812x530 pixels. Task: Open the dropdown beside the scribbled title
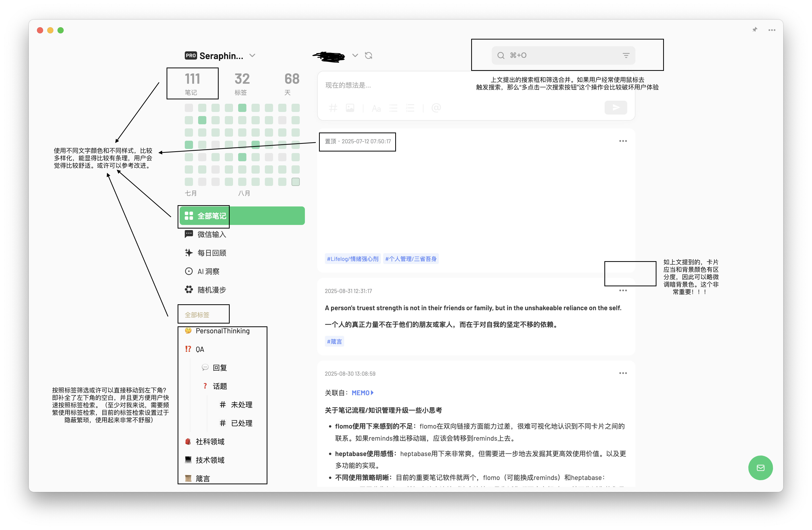pos(355,55)
